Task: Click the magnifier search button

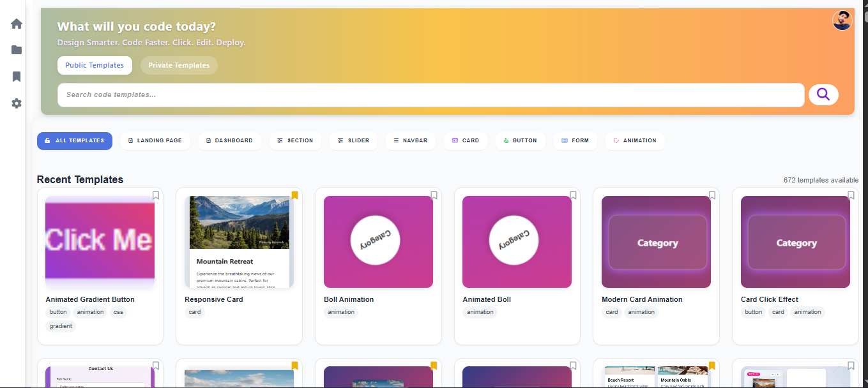Action: (x=823, y=94)
